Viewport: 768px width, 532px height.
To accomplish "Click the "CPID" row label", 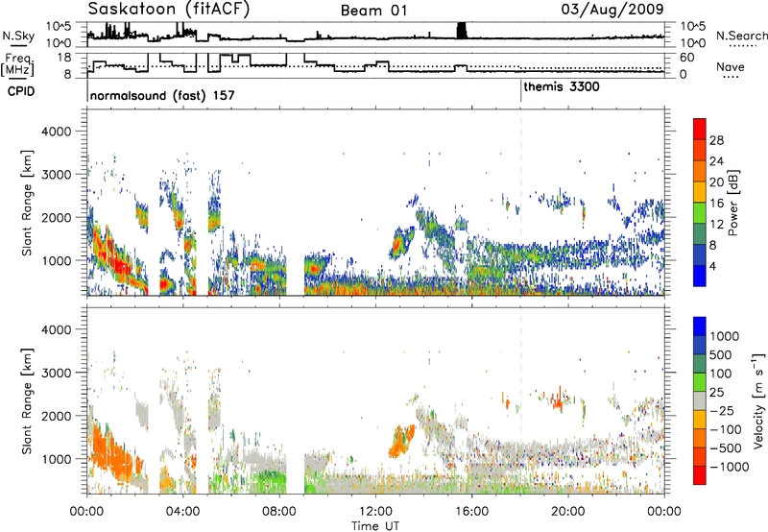I will (21, 91).
